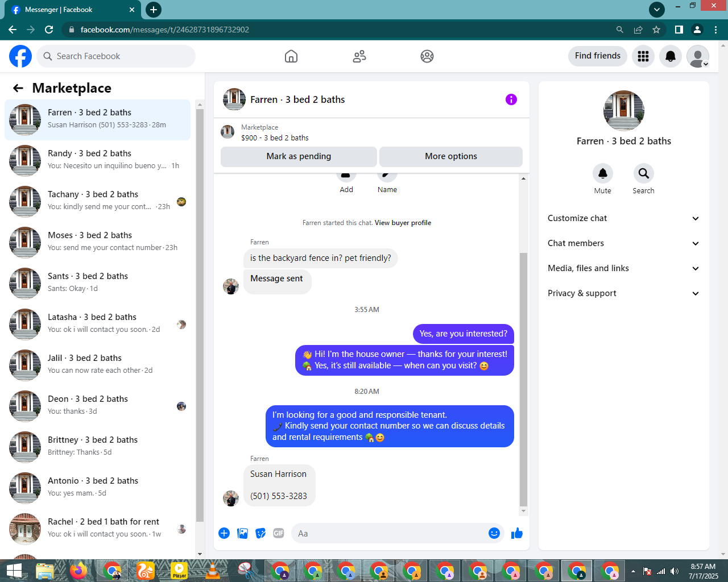
Task: Open the Brittney 3 bed 2 baths chat
Action: click(98, 447)
